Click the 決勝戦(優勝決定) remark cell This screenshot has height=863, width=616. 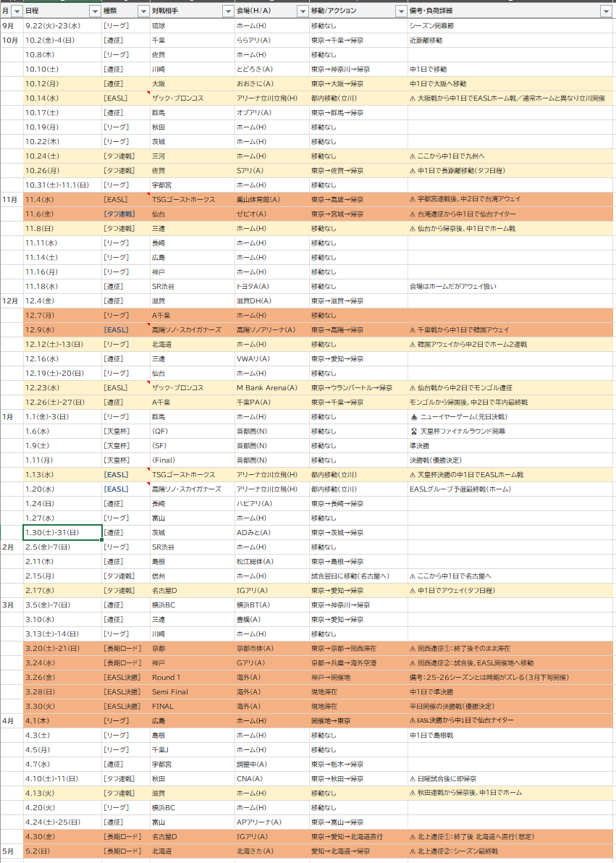(510, 460)
